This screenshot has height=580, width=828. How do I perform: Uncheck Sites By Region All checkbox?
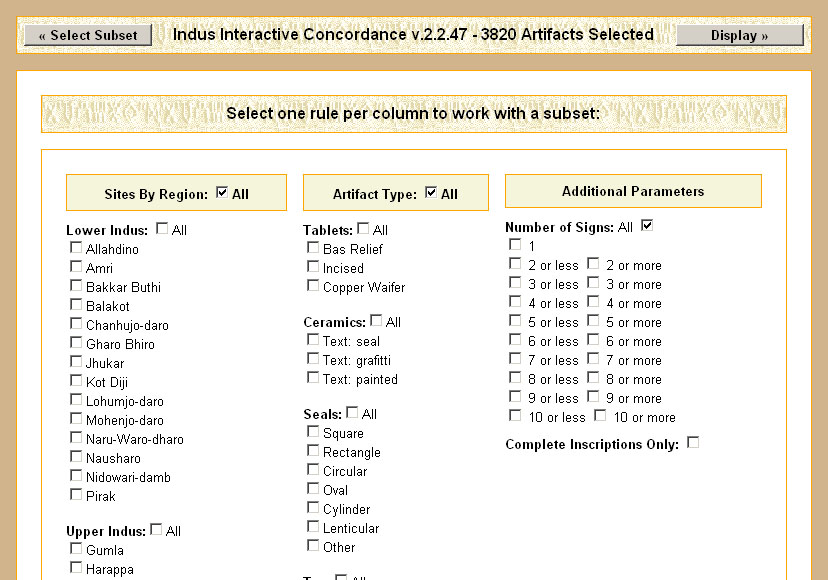(222, 192)
